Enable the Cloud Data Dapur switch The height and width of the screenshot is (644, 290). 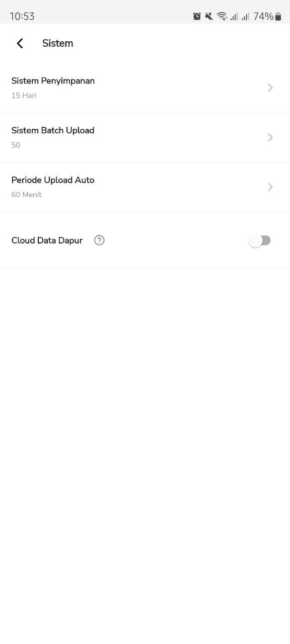[260, 240]
